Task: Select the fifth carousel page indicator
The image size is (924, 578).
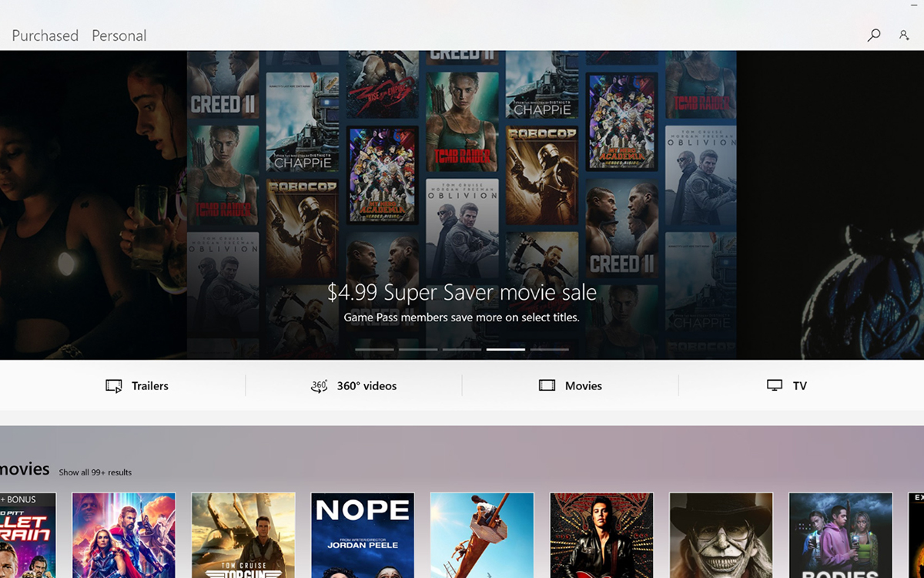Action: [x=550, y=349]
